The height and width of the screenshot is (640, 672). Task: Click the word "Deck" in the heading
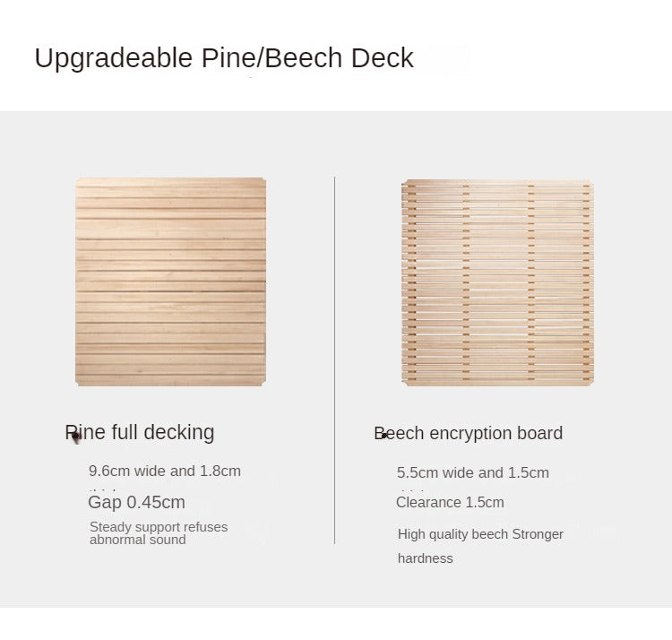(383, 58)
